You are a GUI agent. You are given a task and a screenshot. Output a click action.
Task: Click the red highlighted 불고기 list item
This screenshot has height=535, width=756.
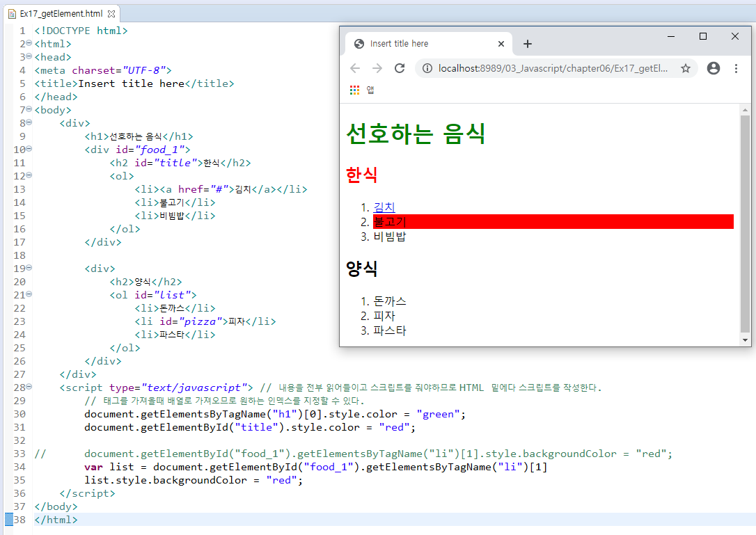tap(553, 222)
